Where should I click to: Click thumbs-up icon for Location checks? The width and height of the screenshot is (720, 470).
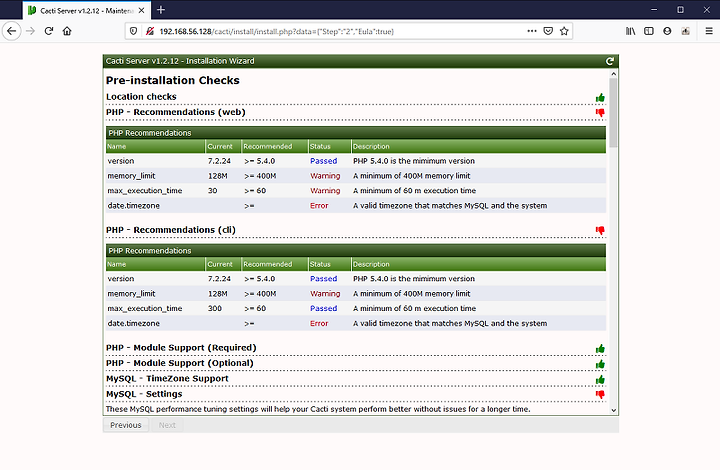click(x=600, y=98)
